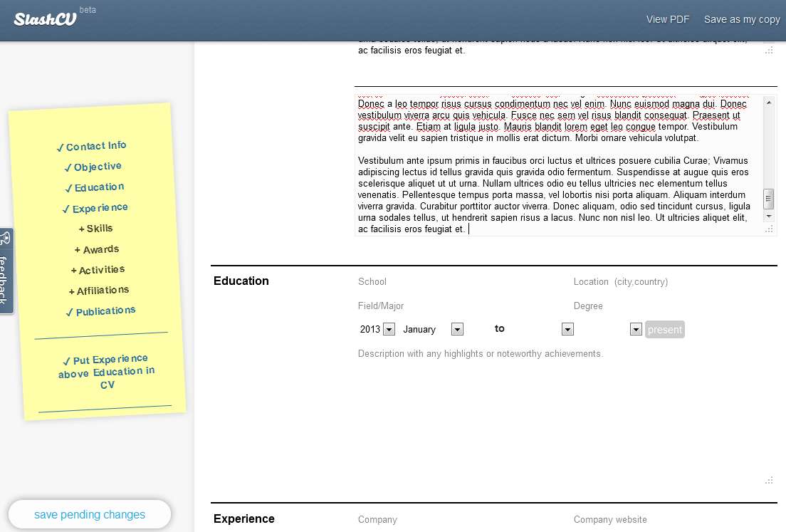Click the Education section heading

click(241, 281)
